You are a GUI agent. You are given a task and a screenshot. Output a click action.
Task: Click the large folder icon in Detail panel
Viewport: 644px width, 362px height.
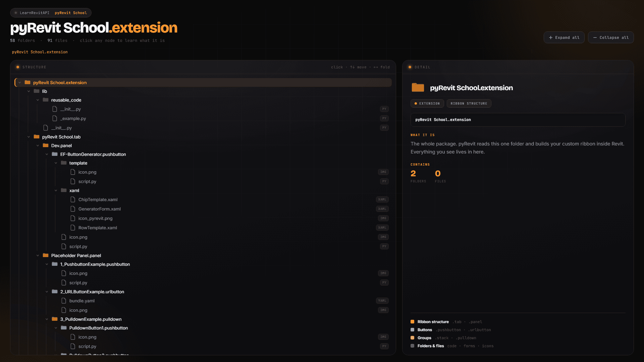pos(418,87)
